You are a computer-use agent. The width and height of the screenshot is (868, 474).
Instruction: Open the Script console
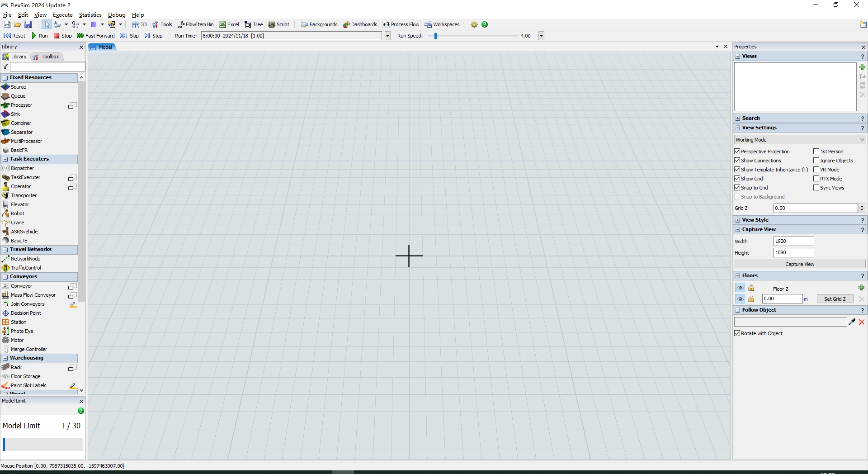click(x=279, y=24)
